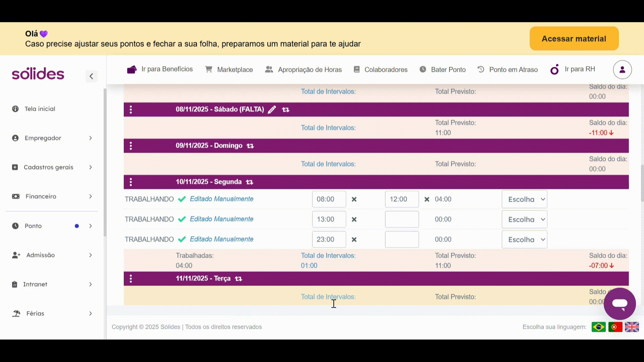Open Colaboradores in top navigation
644x362 pixels.
click(x=380, y=70)
